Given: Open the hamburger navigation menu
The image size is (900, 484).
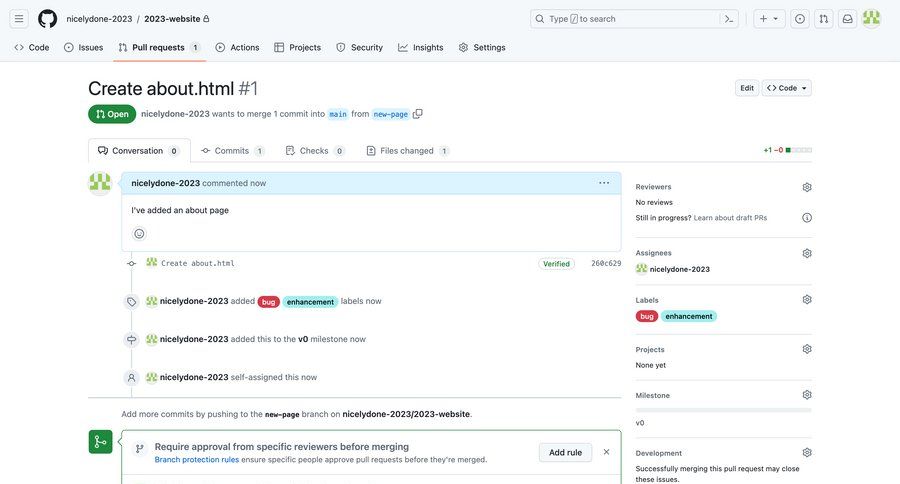Looking at the screenshot, I should 19,19.
